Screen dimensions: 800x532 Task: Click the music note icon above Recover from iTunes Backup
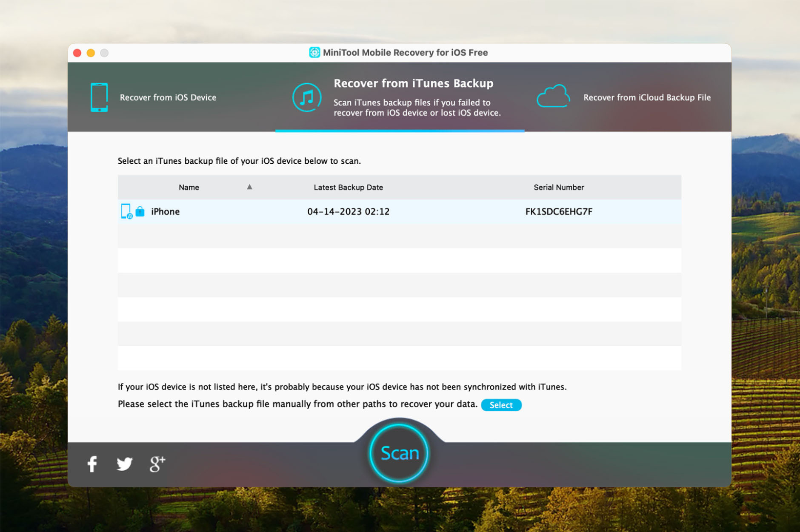pyautogui.click(x=307, y=97)
